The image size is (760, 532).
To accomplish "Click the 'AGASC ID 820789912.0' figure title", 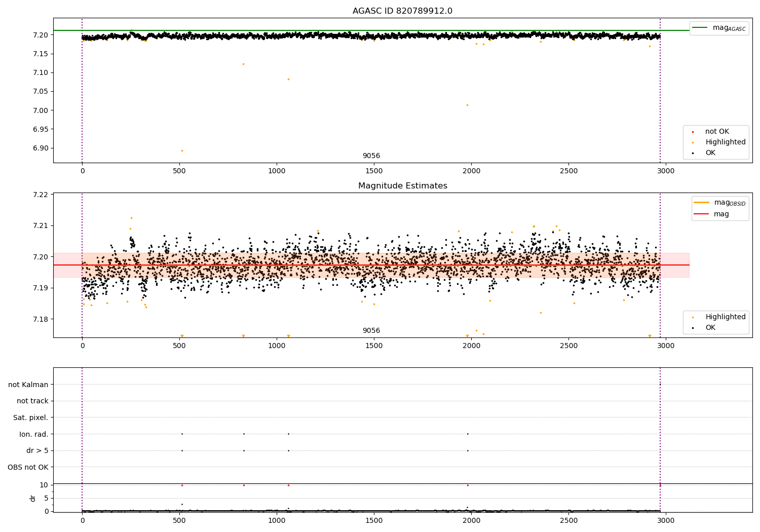I will coord(402,11).
